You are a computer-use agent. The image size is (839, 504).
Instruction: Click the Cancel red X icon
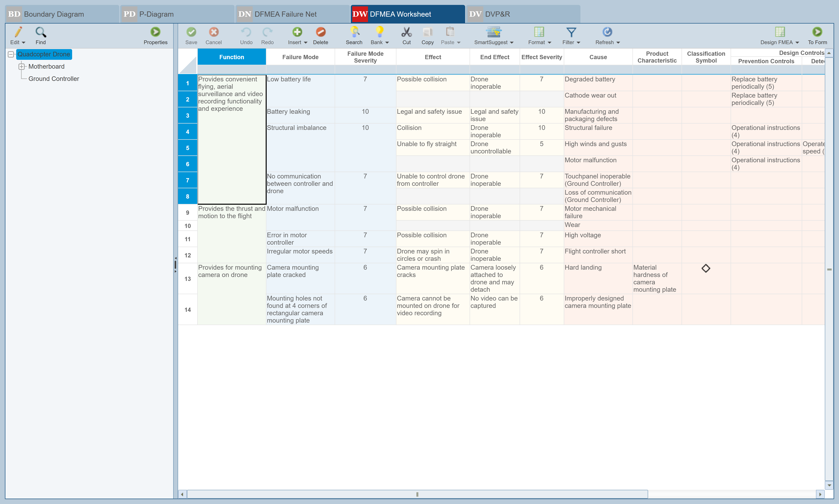pyautogui.click(x=213, y=32)
